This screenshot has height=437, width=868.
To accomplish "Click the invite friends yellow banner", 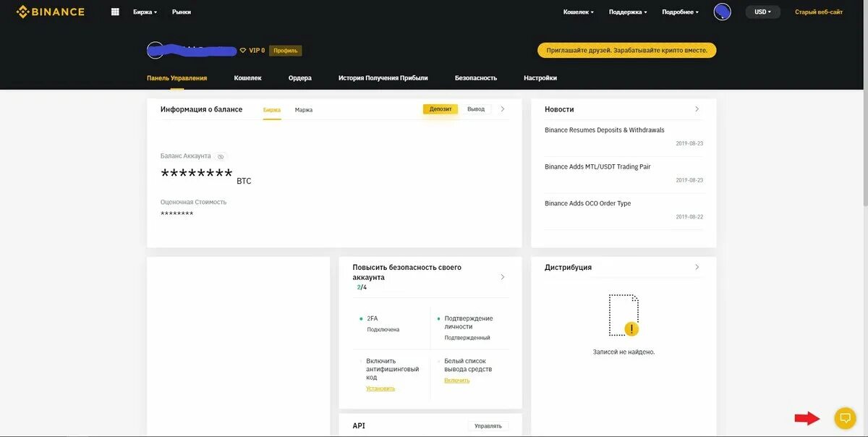I will tap(626, 50).
